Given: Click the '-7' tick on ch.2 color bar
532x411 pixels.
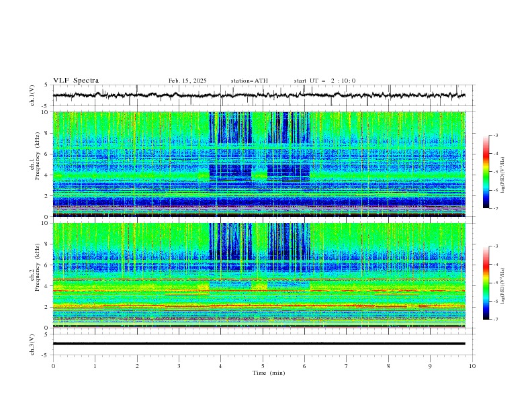Looking at the screenshot, I should (495, 319).
